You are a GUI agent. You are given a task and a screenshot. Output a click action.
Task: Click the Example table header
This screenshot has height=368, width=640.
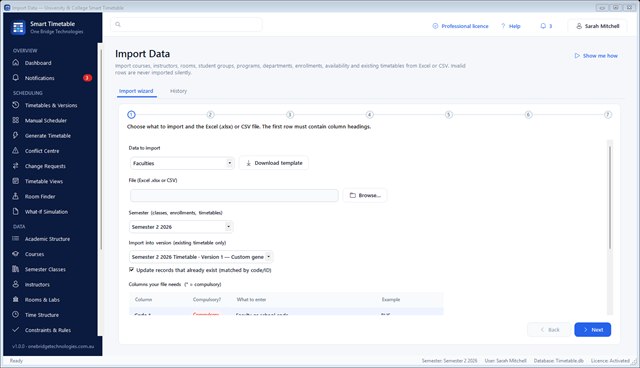pyautogui.click(x=391, y=299)
